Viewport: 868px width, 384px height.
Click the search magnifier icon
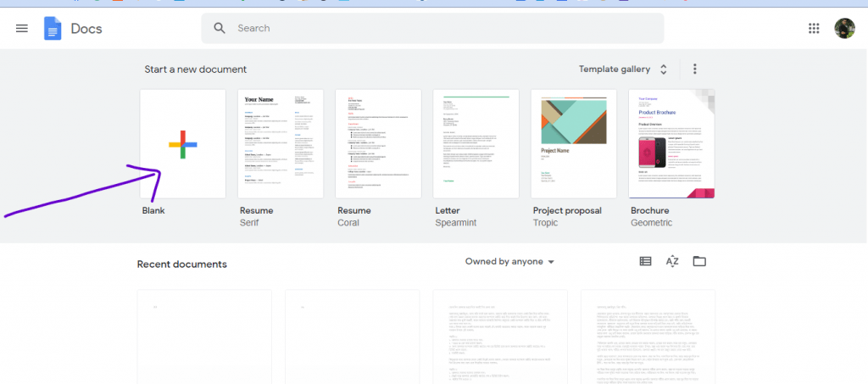pyautogui.click(x=220, y=28)
